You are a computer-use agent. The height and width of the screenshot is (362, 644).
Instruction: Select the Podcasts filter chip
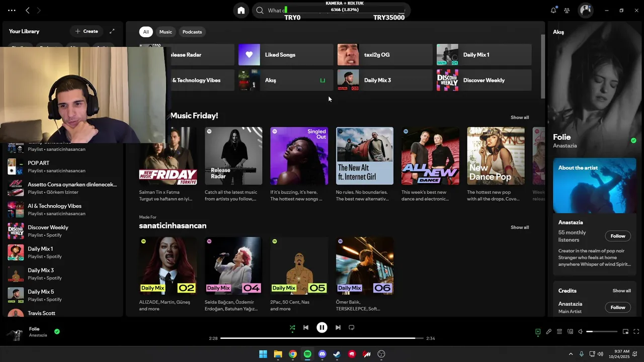tap(192, 32)
